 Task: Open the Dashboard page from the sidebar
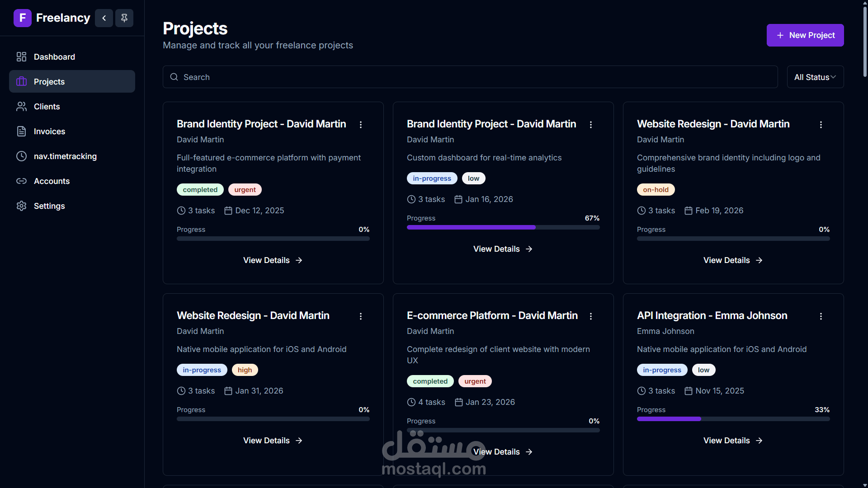pos(54,57)
